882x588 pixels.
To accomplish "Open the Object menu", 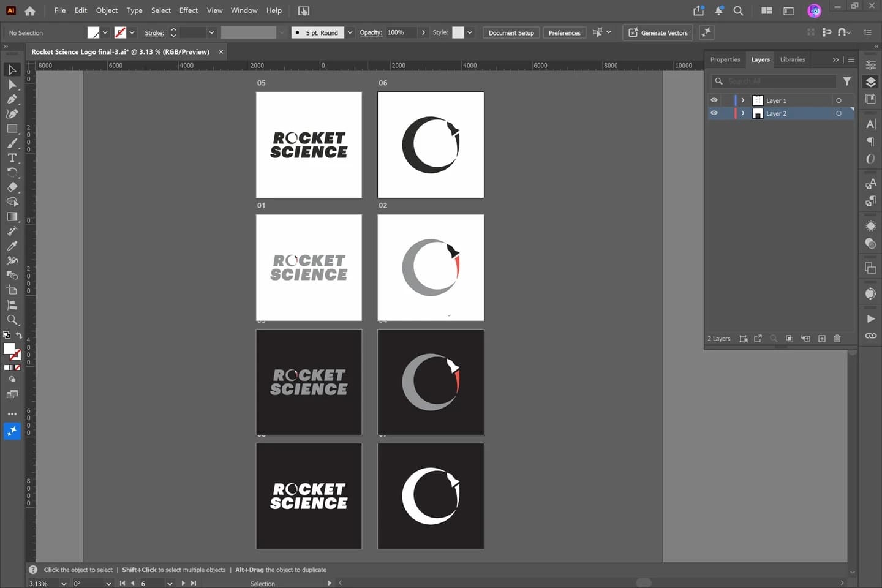I will tap(107, 10).
